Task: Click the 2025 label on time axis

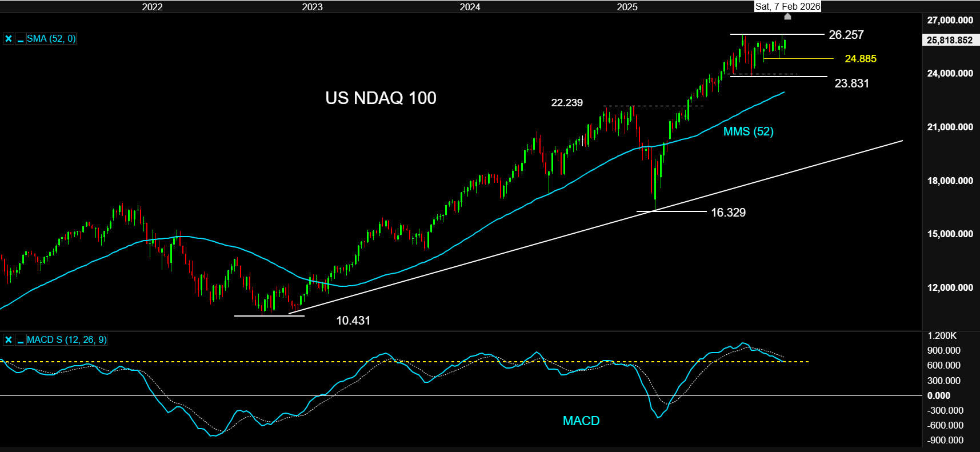Action: click(x=627, y=7)
